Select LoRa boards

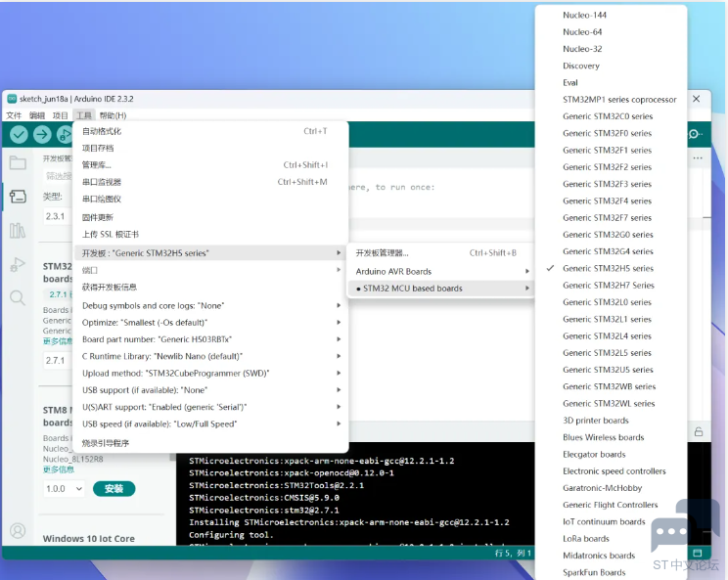tap(611, 539)
